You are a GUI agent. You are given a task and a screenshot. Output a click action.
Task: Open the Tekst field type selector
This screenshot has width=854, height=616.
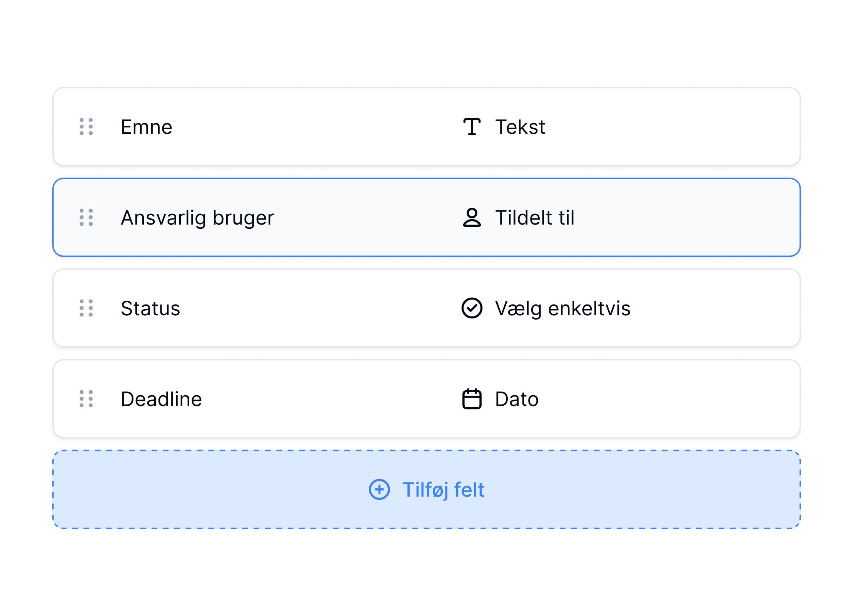504,127
